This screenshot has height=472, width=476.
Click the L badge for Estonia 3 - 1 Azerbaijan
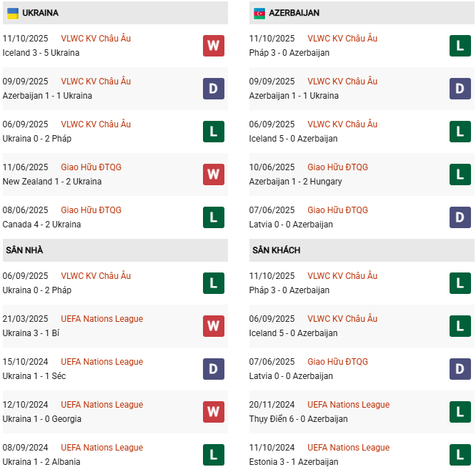pyautogui.click(x=460, y=455)
